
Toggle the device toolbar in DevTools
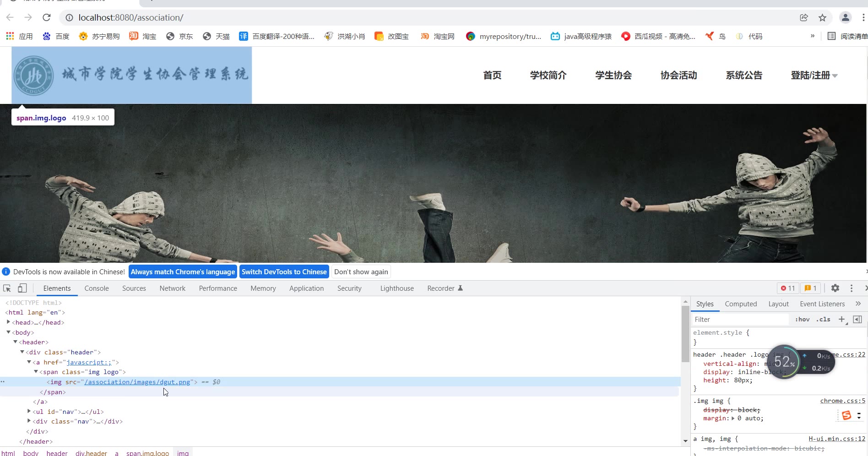[22, 288]
